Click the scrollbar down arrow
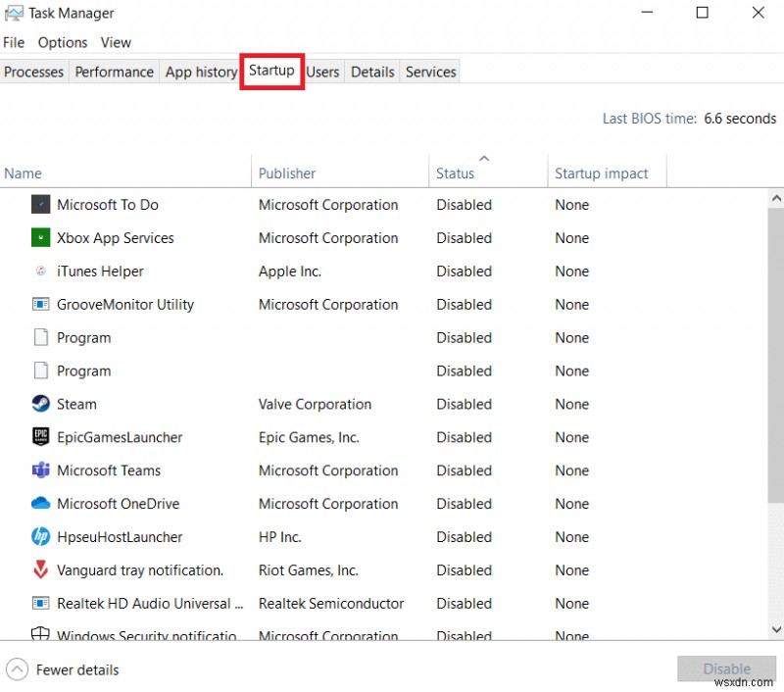The height and width of the screenshot is (692, 784). pyautogui.click(x=775, y=631)
